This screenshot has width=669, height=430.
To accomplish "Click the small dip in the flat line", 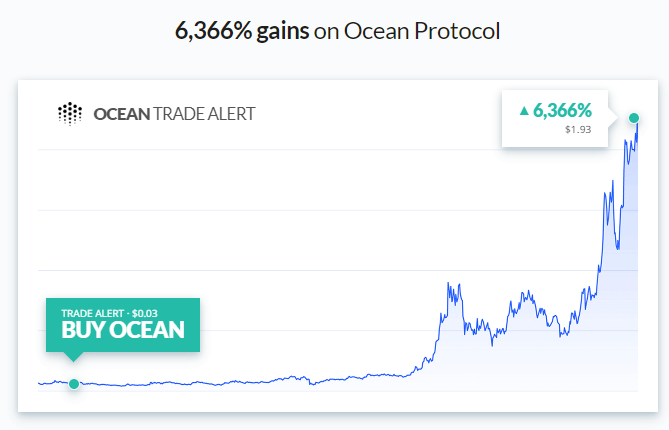I will click(x=312, y=384).
